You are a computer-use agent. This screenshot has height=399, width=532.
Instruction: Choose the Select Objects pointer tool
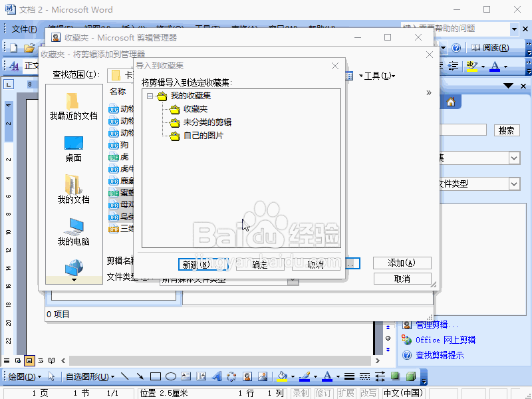[x=52, y=376]
